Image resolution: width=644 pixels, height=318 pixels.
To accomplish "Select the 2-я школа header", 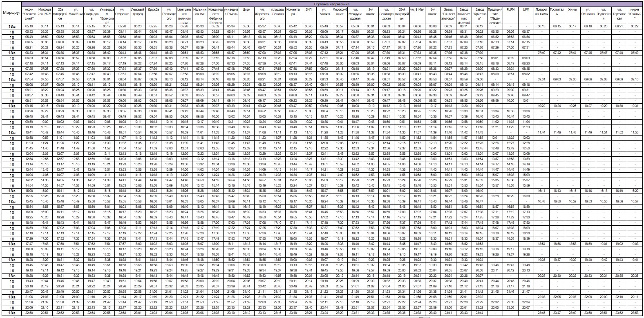I will pyautogui.click(x=371, y=15).
